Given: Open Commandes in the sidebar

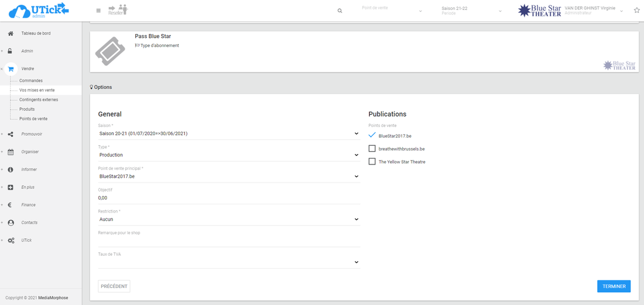Looking at the screenshot, I should click(x=31, y=81).
